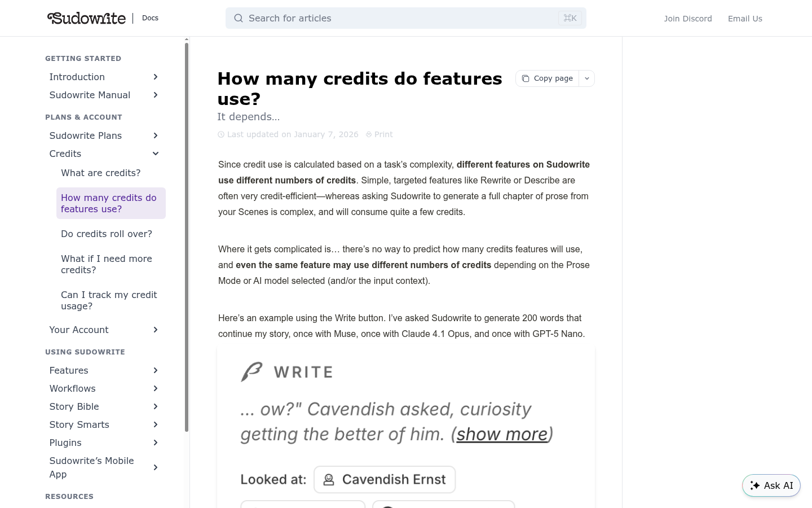Click the Ask AI sparkle icon
This screenshot has height=508, width=812.
tap(755, 485)
